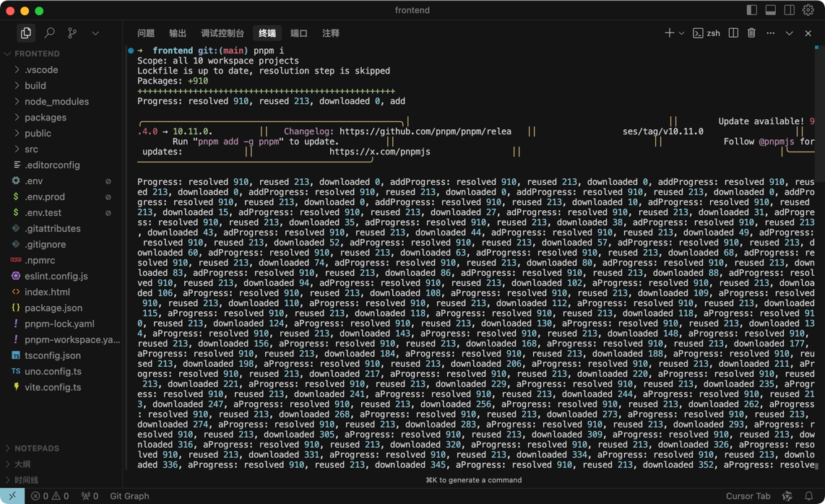Switch to the 调试控制台 tab
Viewport: 825px width, 504px height.
tap(222, 33)
